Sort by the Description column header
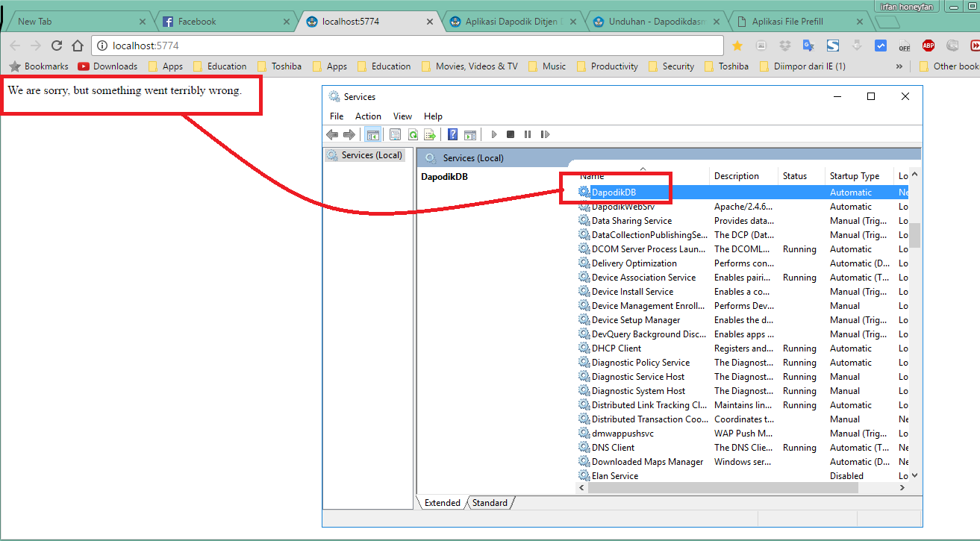Viewport: 980px width, 541px height. [743, 176]
